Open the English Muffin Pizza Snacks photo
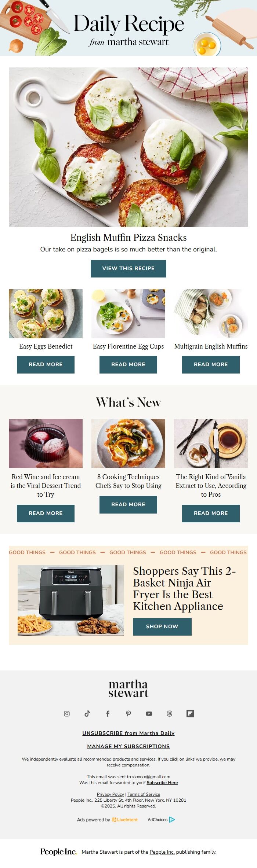Viewport: 257px width, 868px height. (x=128, y=147)
